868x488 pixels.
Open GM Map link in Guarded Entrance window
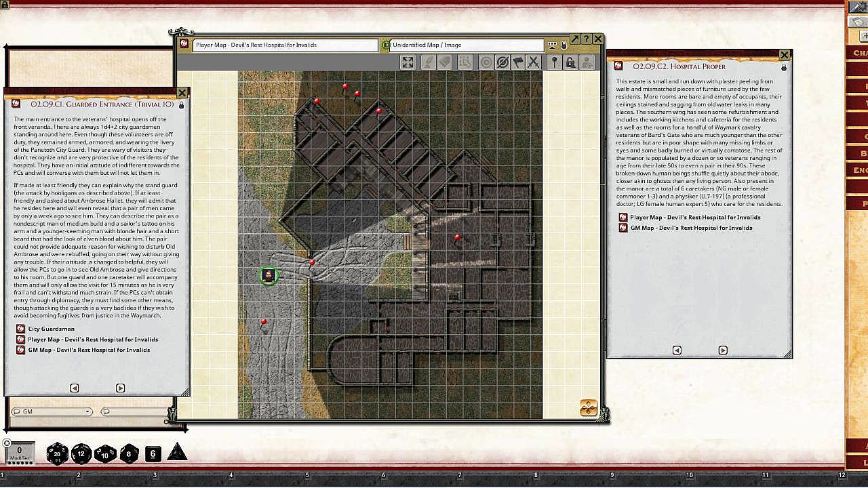pos(89,350)
